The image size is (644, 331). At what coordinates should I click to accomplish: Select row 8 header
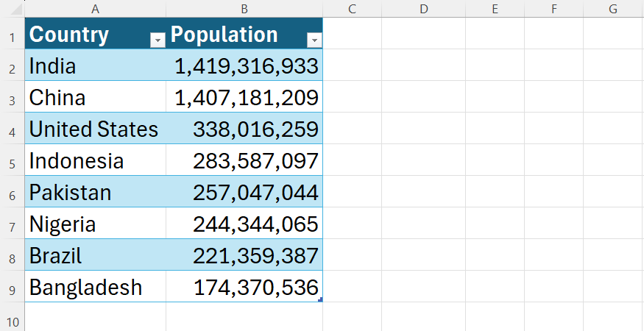click(13, 255)
